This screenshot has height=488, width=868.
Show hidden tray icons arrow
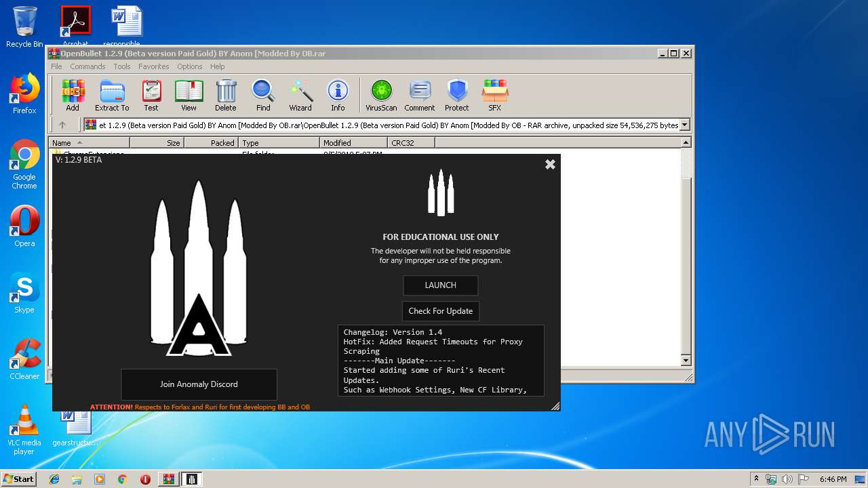[x=756, y=479]
